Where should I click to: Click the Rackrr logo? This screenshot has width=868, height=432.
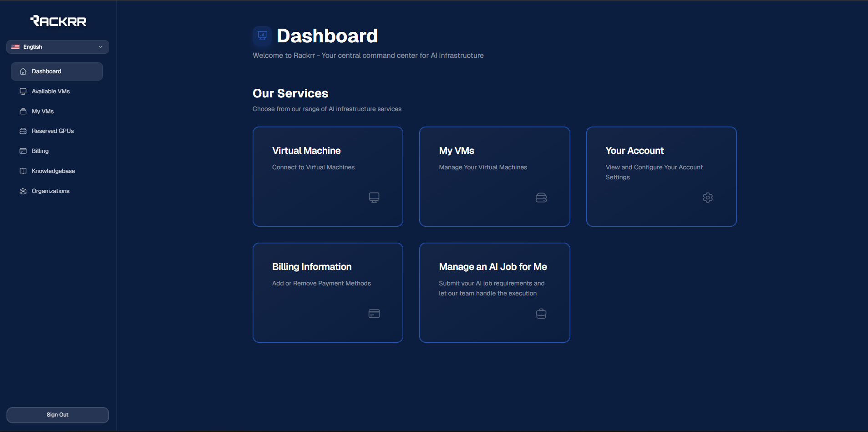[x=57, y=20]
